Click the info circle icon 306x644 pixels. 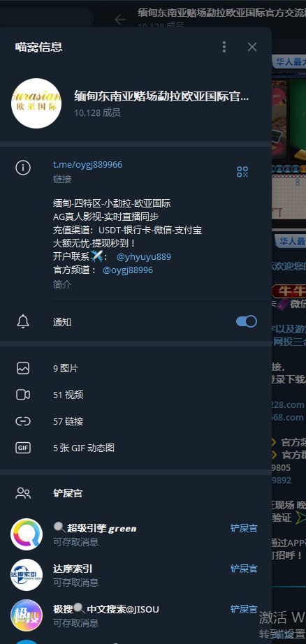pyautogui.click(x=23, y=168)
